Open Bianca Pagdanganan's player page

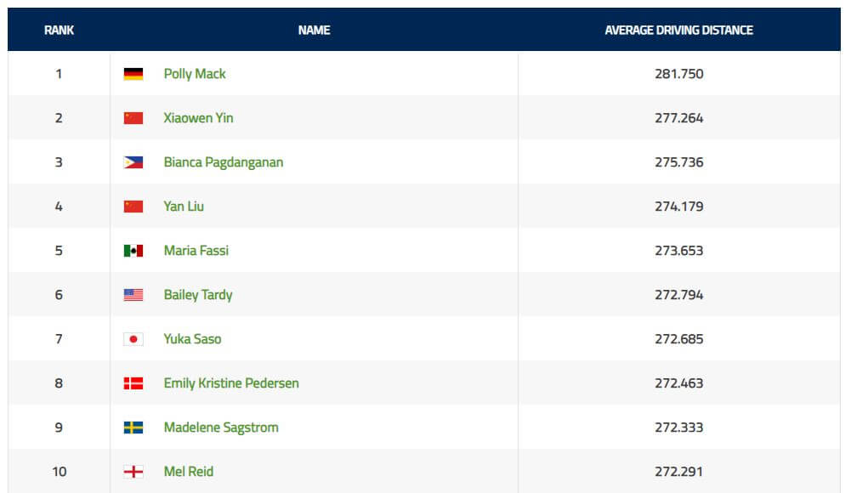coord(224,162)
